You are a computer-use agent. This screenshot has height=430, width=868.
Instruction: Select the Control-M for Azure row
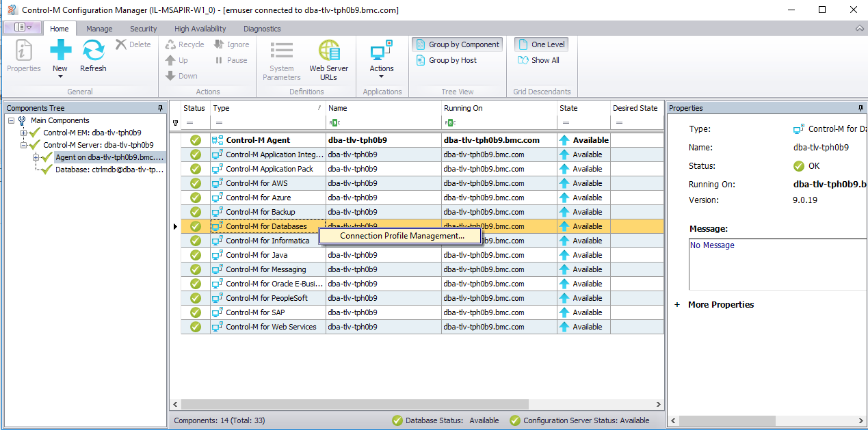coord(422,198)
